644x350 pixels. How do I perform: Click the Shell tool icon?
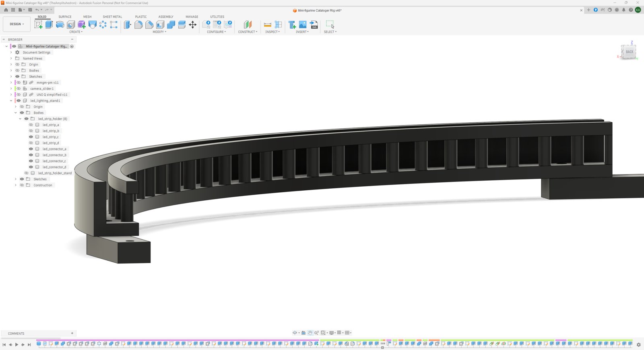160,25
